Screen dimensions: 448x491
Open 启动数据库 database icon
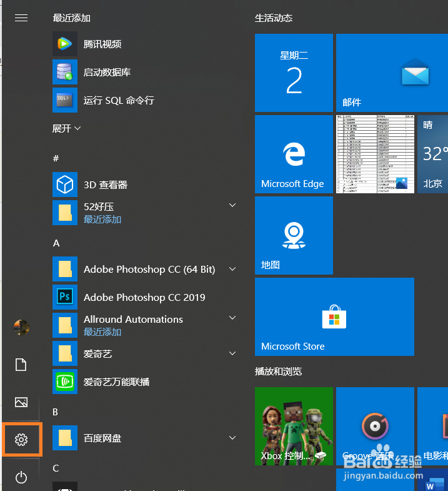65,72
